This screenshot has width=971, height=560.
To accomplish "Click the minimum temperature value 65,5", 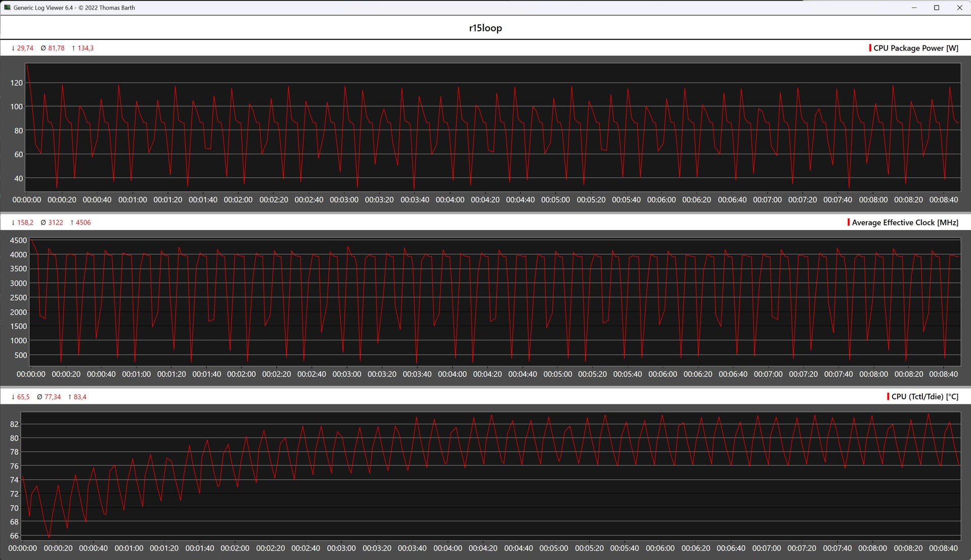I will point(23,397).
